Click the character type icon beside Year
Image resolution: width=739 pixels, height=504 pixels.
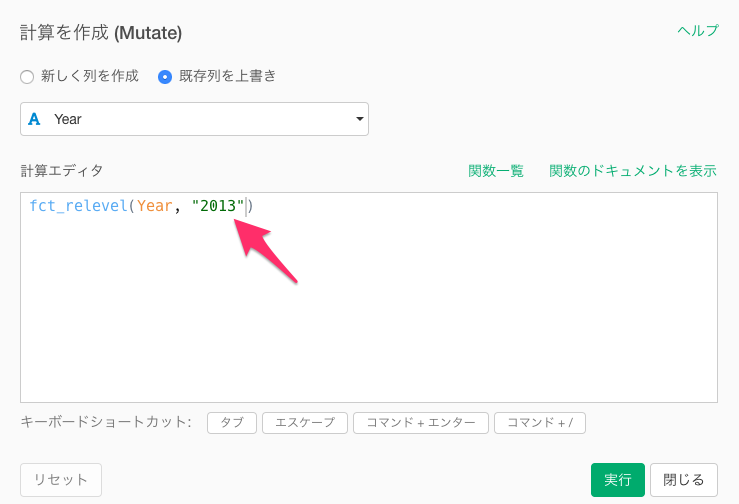point(34,119)
